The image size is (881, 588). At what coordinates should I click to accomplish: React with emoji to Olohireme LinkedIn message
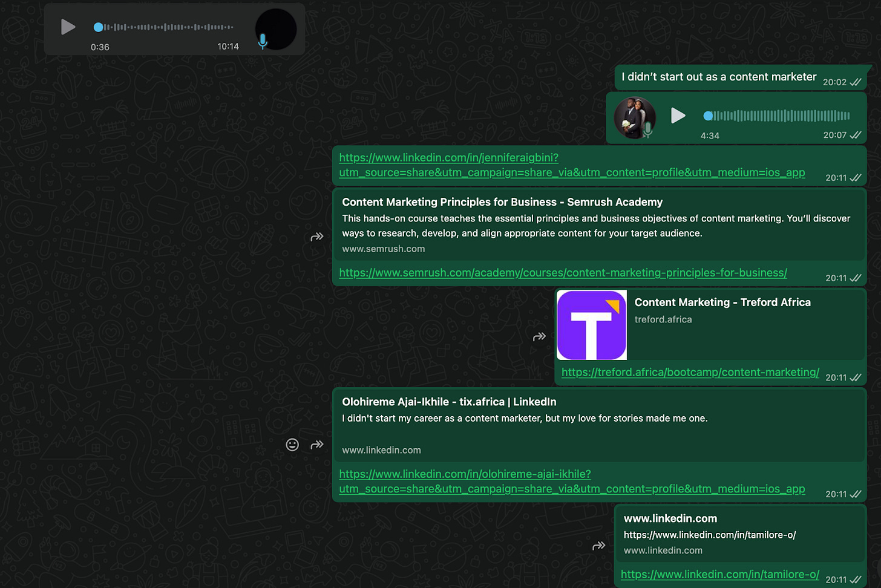(x=292, y=445)
